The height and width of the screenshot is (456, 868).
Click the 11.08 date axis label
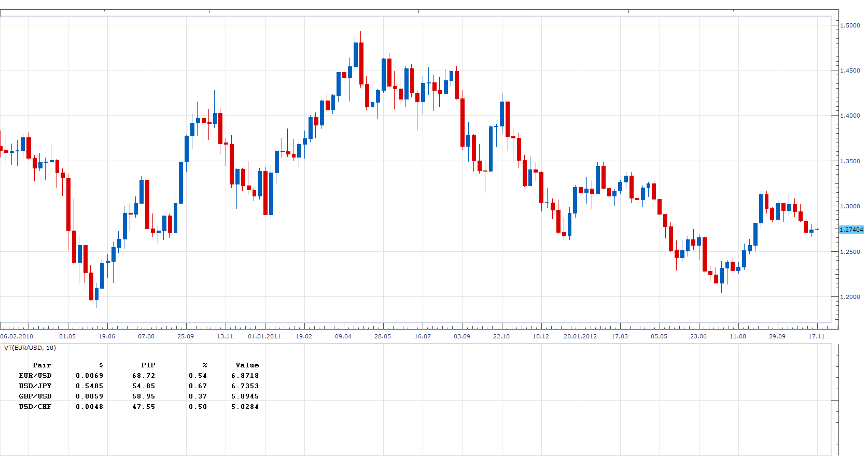(738, 336)
